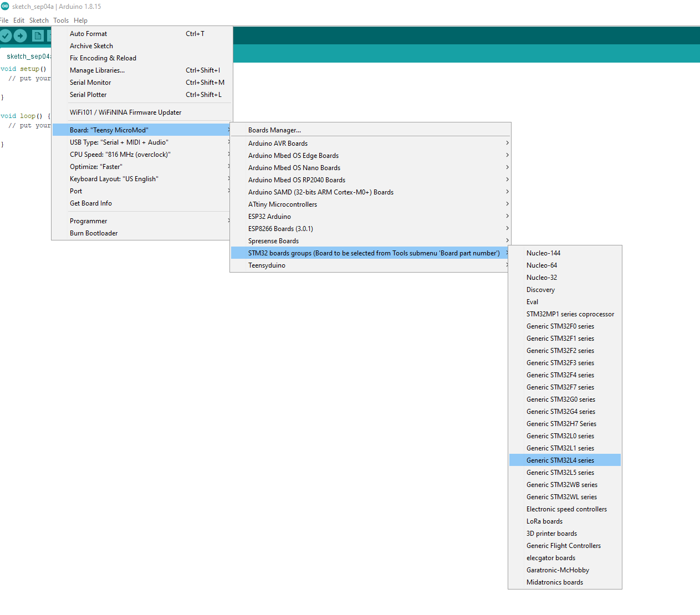Image resolution: width=700 pixels, height=615 pixels.
Task: Expand Arduino Mbed OS Nano Boards
Action: (x=370, y=168)
